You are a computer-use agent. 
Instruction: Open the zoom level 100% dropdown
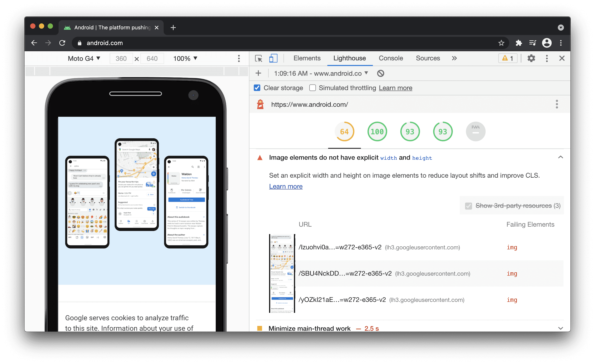pyautogui.click(x=185, y=59)
